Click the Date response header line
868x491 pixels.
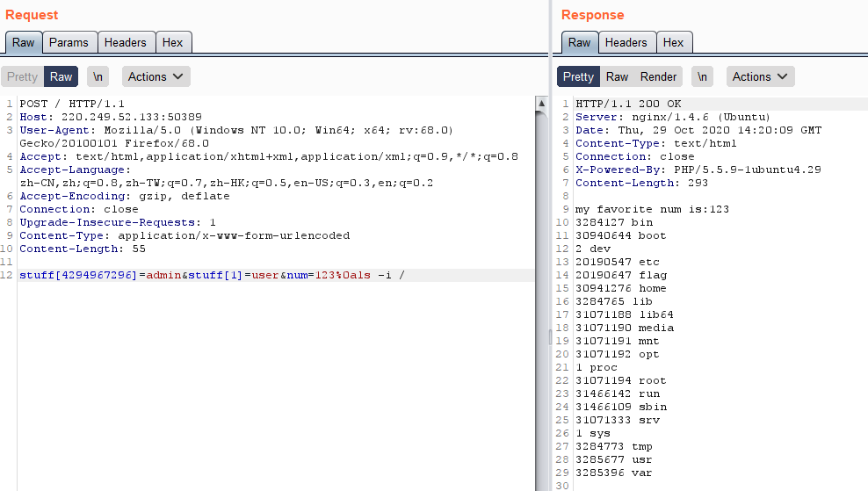coord(698,131)
